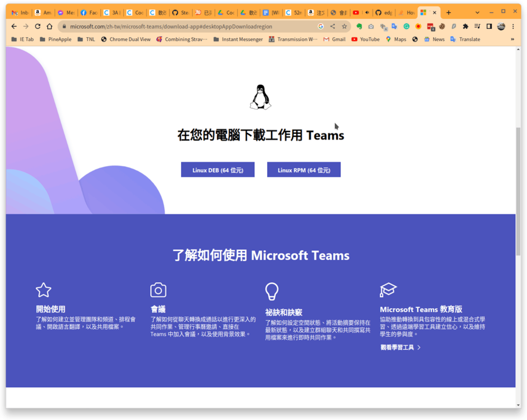The height and width of the screenshot is (420, 527).
Task: Show more bookmarks with double chevron
Action: click(x=513, y=39)
